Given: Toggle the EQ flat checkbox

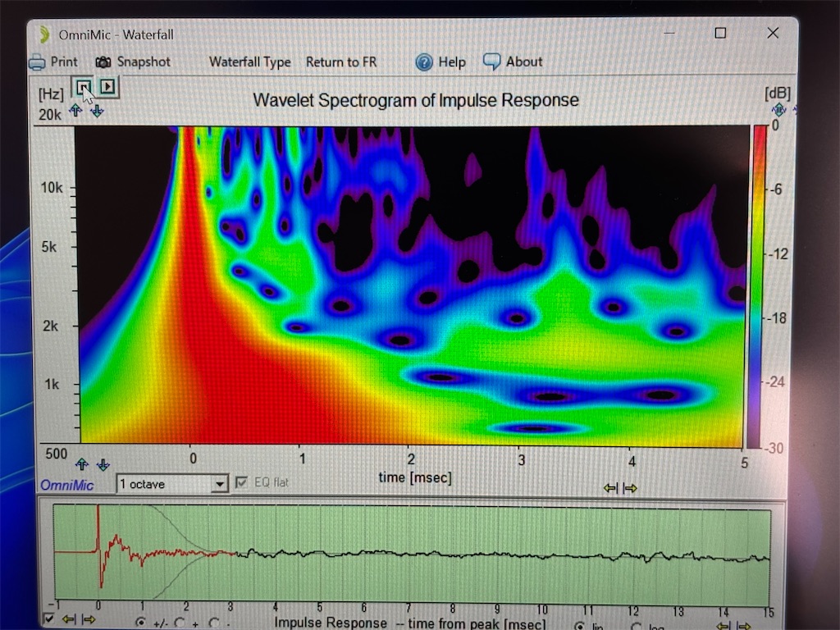Looking at the screenshot, I should pos(242,482).
